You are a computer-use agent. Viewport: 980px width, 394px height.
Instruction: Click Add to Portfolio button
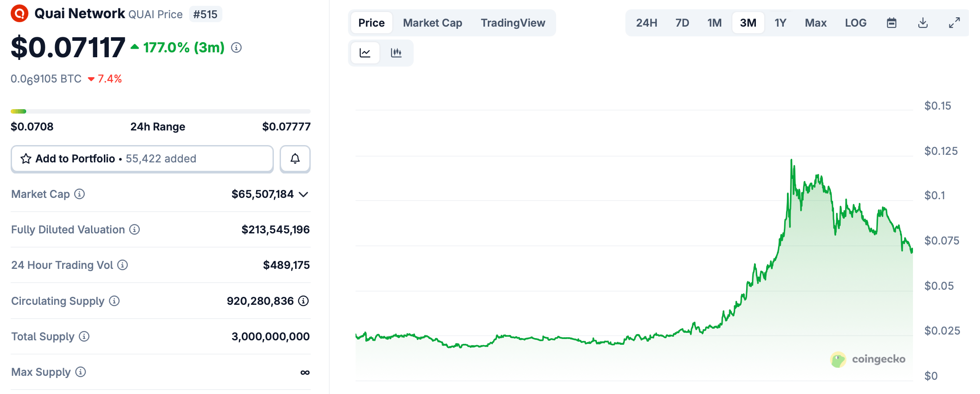point(142,159)
